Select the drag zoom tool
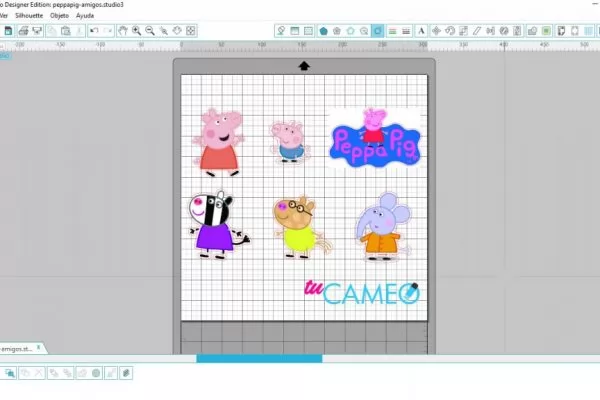This screenshot has width=600, height=400. [x=177, y=31]
